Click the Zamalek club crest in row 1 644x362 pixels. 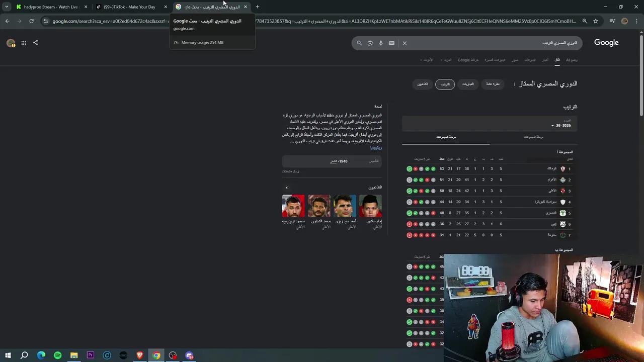coord(562,169)
